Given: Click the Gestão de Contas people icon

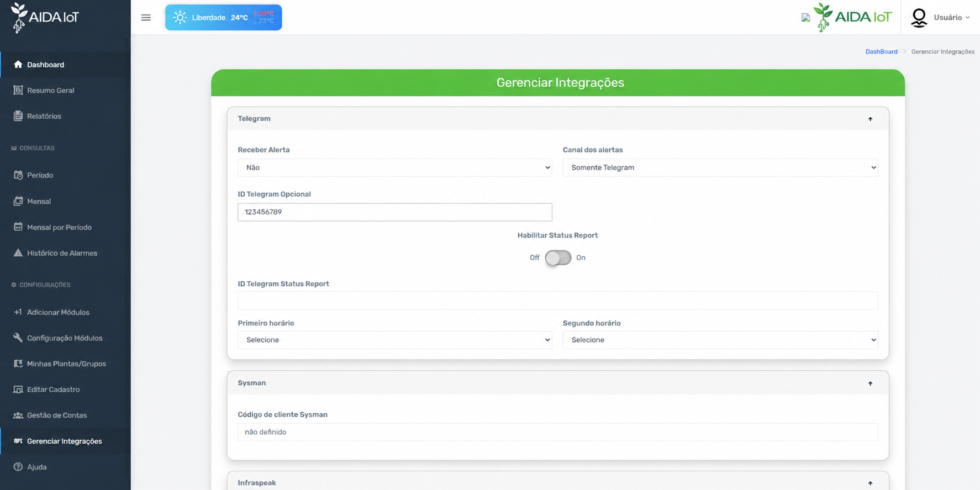Looking at the screenshot, I should point(18,415).
